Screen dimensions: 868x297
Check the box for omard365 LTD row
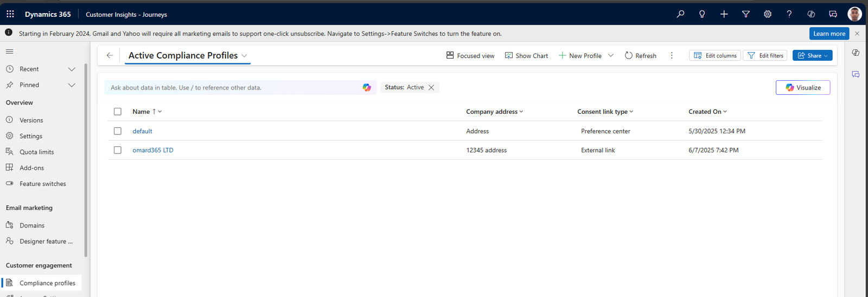(118, 150)
